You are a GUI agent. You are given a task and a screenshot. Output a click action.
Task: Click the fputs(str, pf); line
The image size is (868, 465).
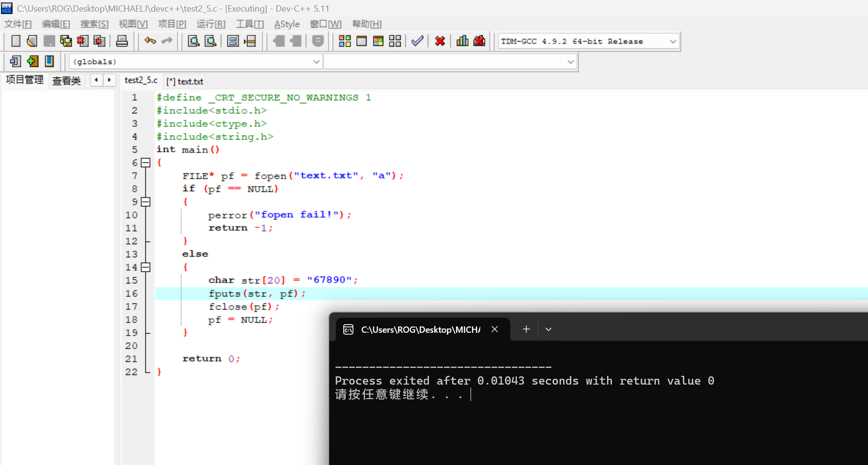click(x=257, y=294)
